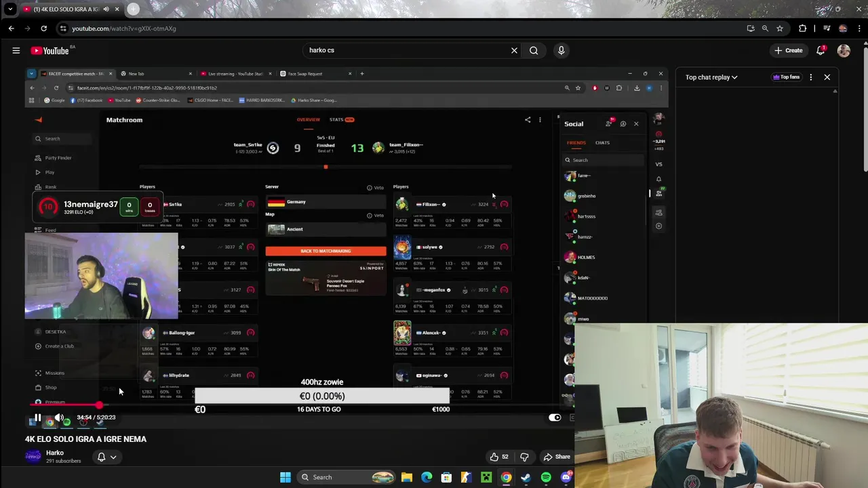The image size is (868, 488).
Task: Open Chrome profile avatar in toolbar
Action: 843,28
